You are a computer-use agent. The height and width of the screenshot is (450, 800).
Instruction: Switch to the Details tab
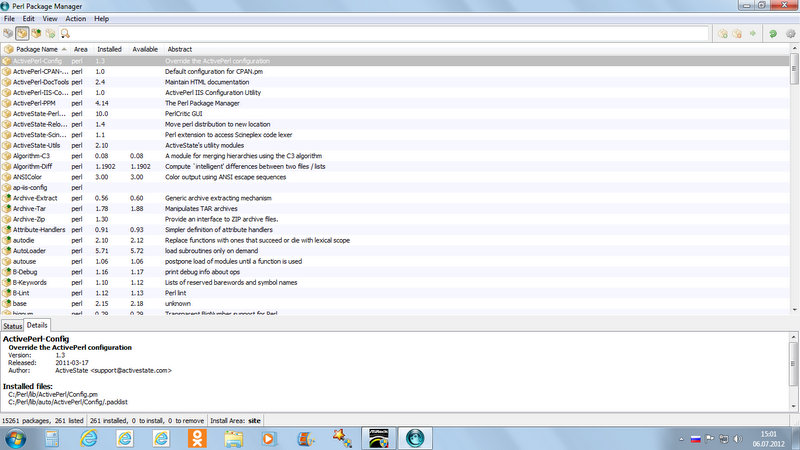(x=37, y=325)
